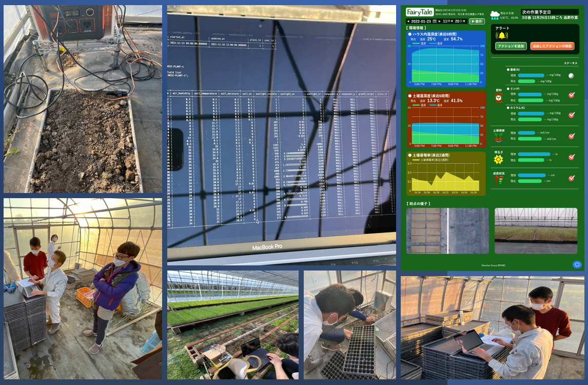Open the greenhouse interior photo thumbnail
This screenshot has height=385, width=588.
pyautogui.click(x=536, y=231)
